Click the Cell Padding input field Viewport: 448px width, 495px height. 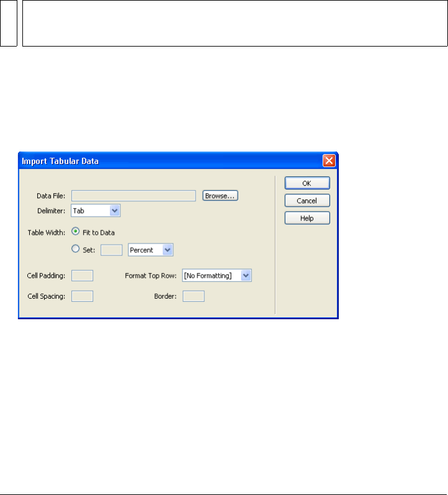[x=82, y=276]
